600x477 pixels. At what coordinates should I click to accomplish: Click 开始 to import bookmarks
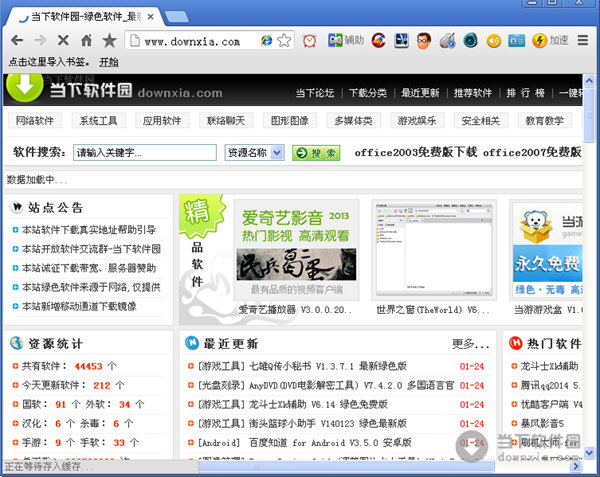click(x=109, y=62)
